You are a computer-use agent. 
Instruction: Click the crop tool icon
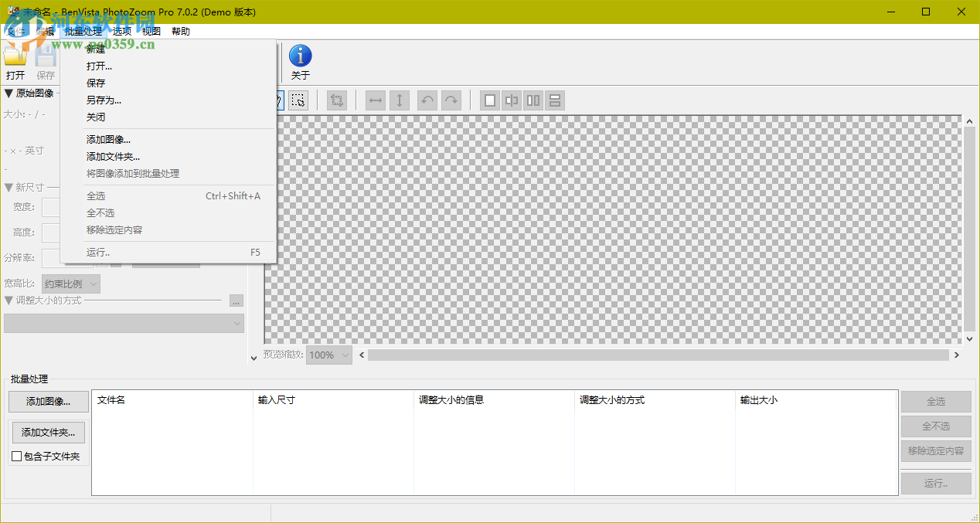[x=336, y=100]
